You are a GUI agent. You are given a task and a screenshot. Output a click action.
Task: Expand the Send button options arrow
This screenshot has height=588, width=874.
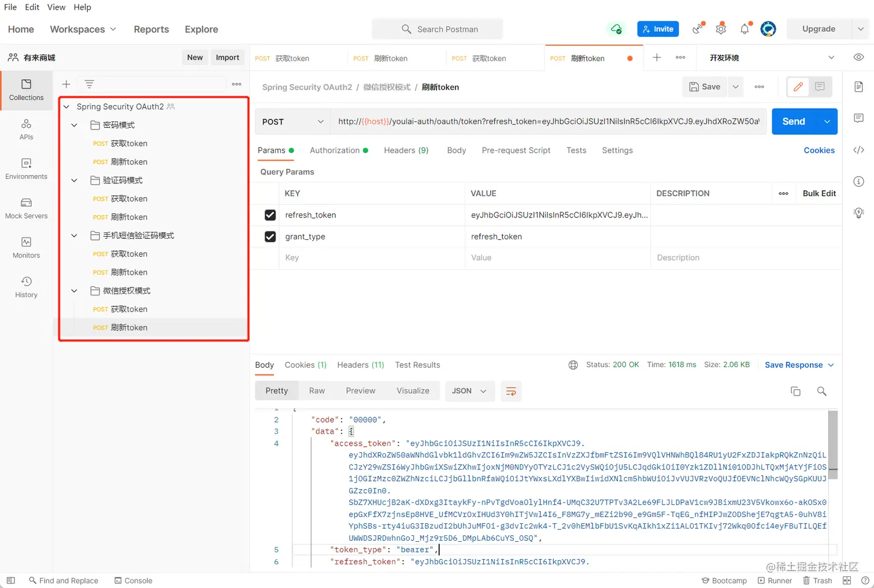click(827, 121)
